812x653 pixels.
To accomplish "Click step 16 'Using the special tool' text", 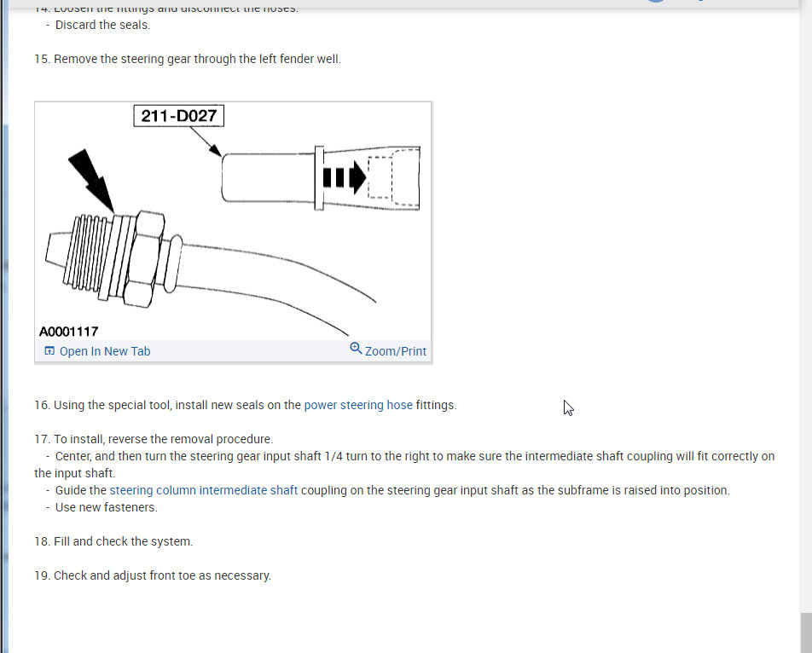I will tap(246, 405).
